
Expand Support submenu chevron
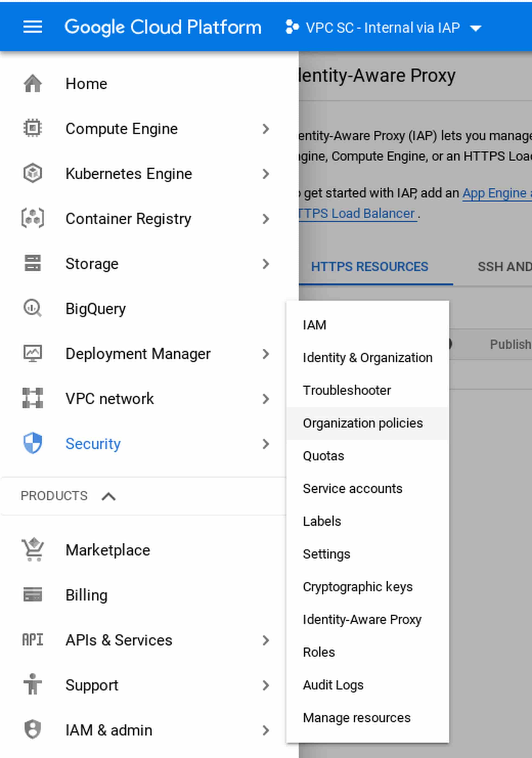point(266,685)
